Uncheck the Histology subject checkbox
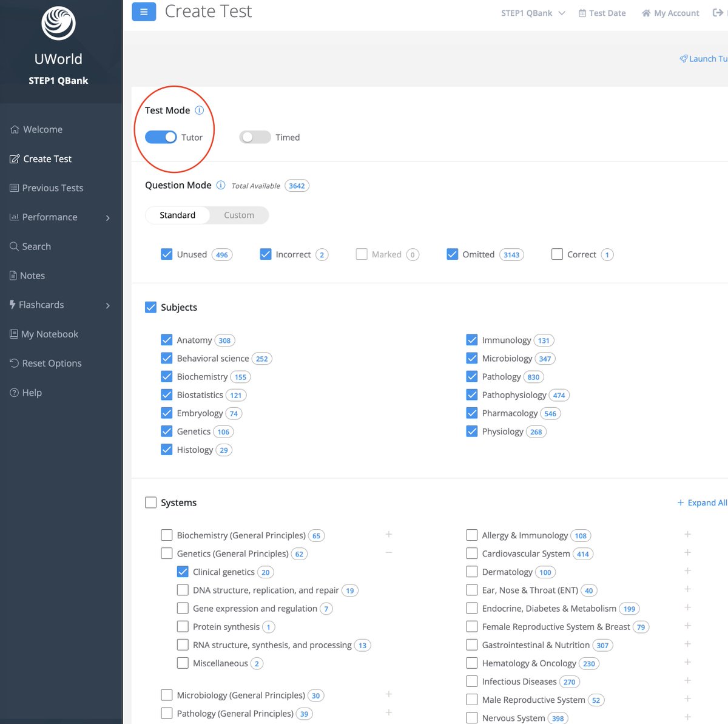This screenshot has width=728, height=724. click(x=167, y=449)
